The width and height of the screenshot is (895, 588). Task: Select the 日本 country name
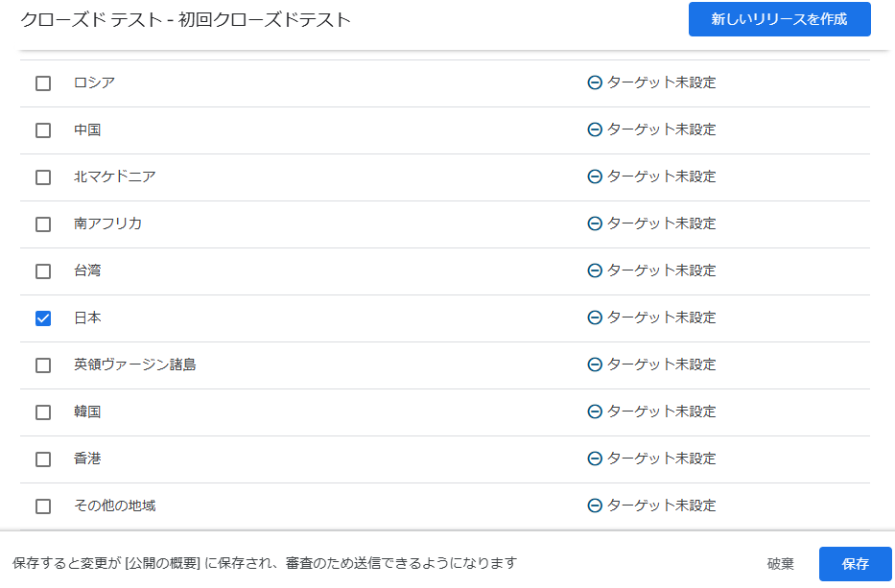point(87,318)
